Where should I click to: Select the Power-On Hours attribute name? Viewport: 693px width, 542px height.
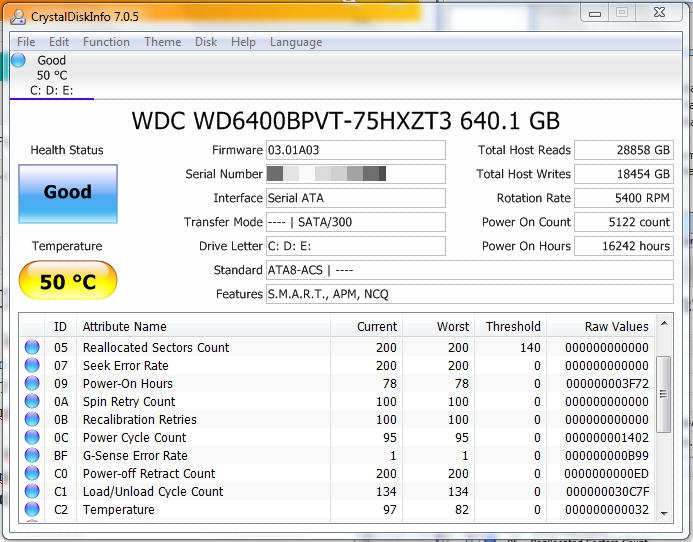pyautogui.click(x=128, y=383)
